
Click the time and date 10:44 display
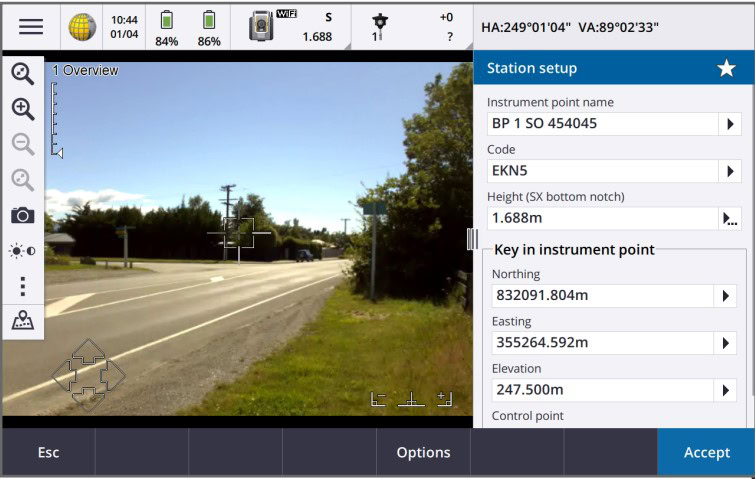click(x=124, y=27)
